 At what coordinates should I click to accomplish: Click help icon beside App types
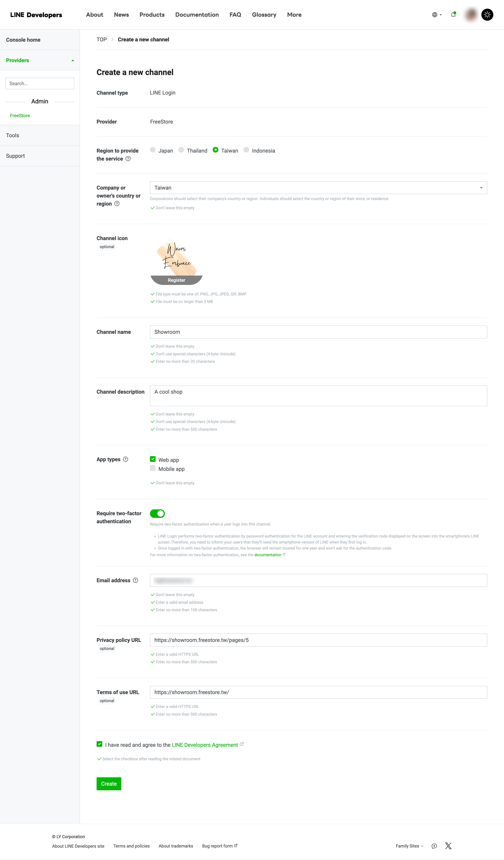[x=125, y=459]
